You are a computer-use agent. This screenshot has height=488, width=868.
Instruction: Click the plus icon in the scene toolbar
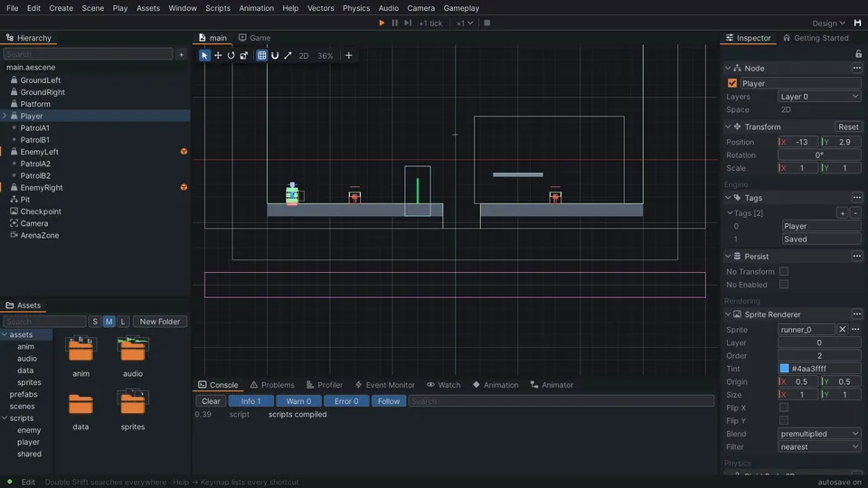pos(349,55)
